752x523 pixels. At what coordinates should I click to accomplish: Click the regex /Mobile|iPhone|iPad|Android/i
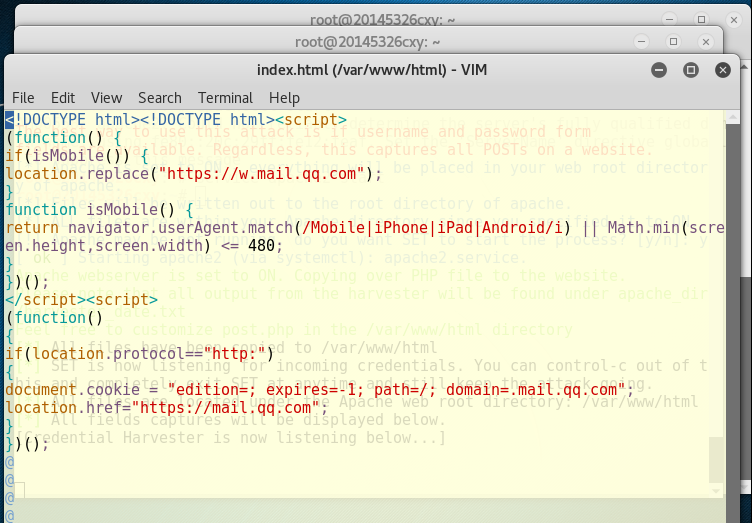point(432,227)
